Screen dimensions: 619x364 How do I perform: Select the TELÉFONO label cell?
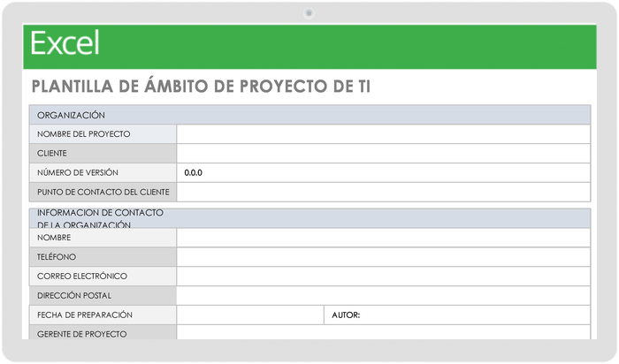(x=103, y=257)
